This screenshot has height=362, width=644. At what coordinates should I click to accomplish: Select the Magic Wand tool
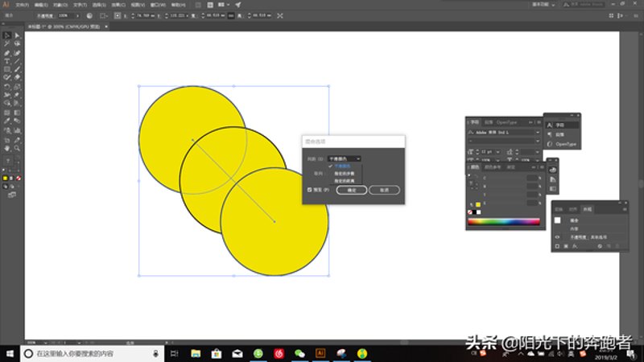[7, 43]
